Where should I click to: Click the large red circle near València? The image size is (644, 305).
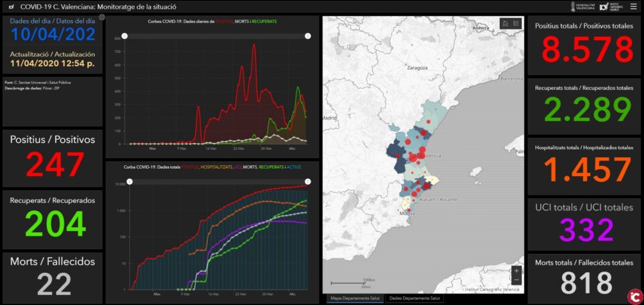point(413,158)
